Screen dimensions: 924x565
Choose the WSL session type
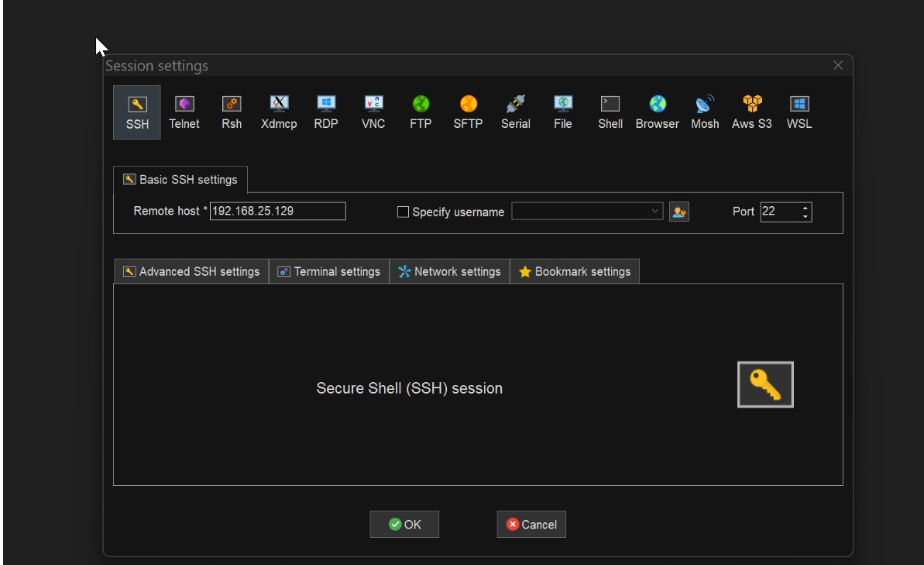tap(799, 112)
